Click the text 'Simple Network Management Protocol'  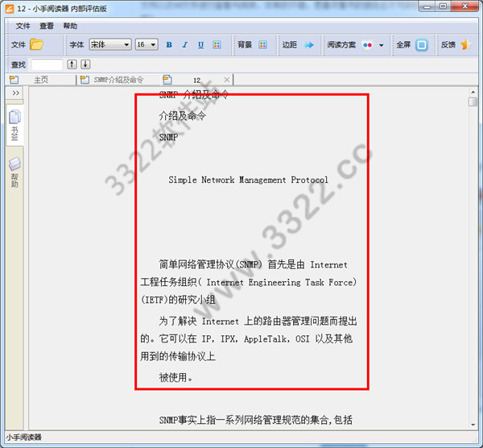248,180
